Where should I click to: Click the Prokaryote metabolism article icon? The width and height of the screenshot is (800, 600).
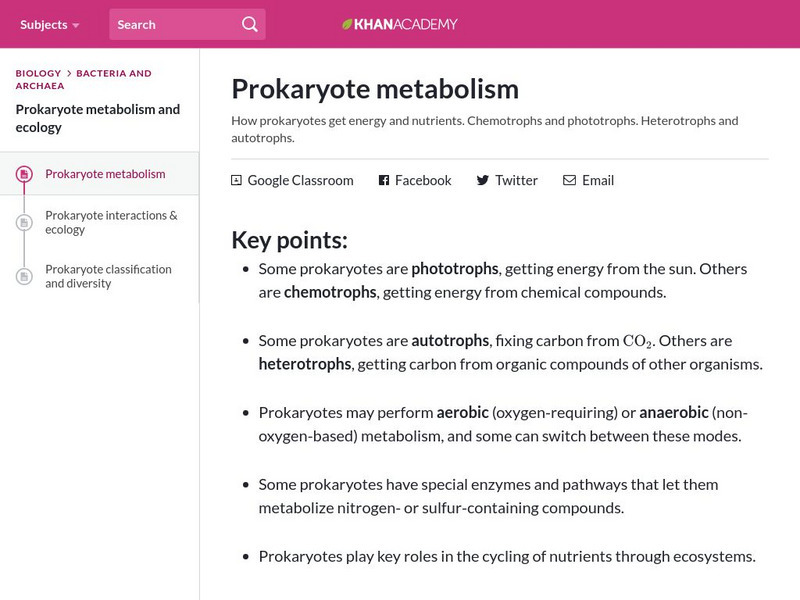24,175
